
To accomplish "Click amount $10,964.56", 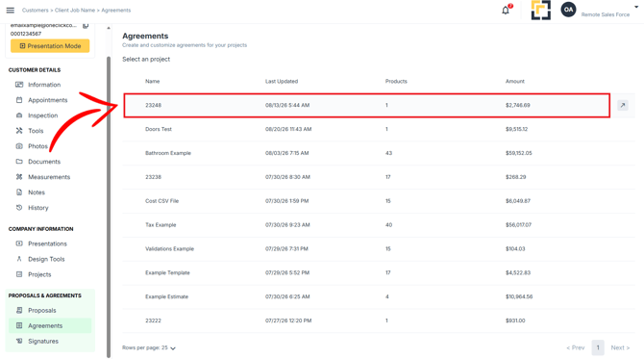I will point(519,296).
